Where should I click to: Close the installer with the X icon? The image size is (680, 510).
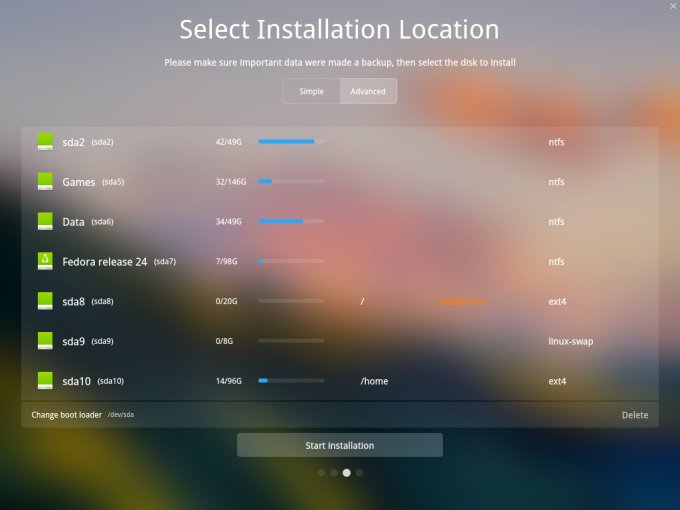click(x=673, y=6)
